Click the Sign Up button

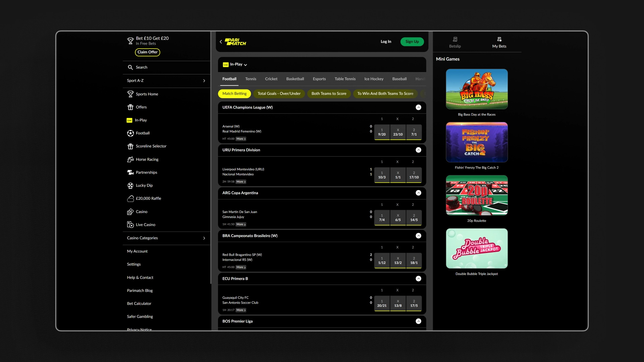pos(412,42)
